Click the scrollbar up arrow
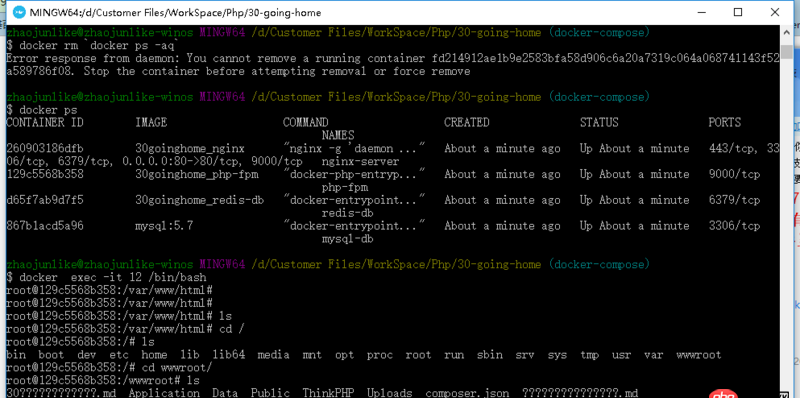 coord(786,34)
